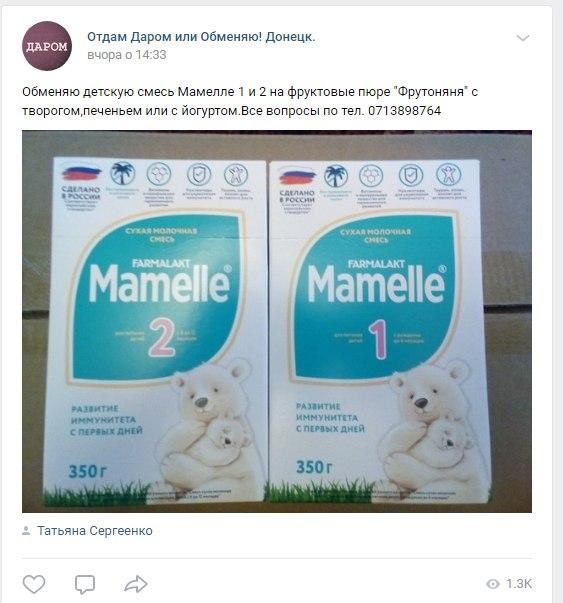Click the person icon beside Татьяна Сергеенко
The height and width of the screenshot is (603, 563).
pyautogui.click(x=26, y=531)
